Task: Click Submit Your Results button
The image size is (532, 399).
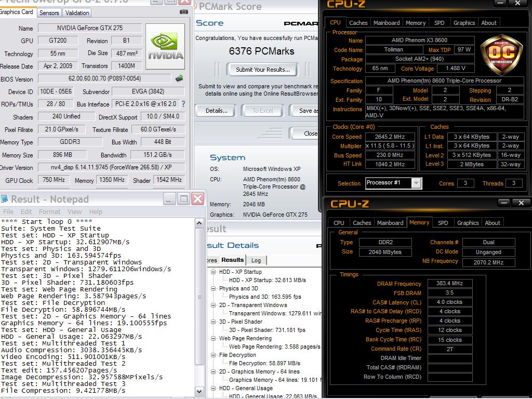Action: pyautogui.click(x=262, y=70)
